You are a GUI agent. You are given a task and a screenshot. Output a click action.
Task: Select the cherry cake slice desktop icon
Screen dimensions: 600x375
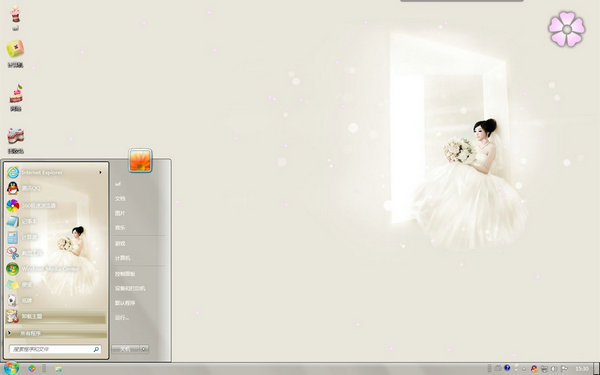pyautogui.click(x=16, y=98)
